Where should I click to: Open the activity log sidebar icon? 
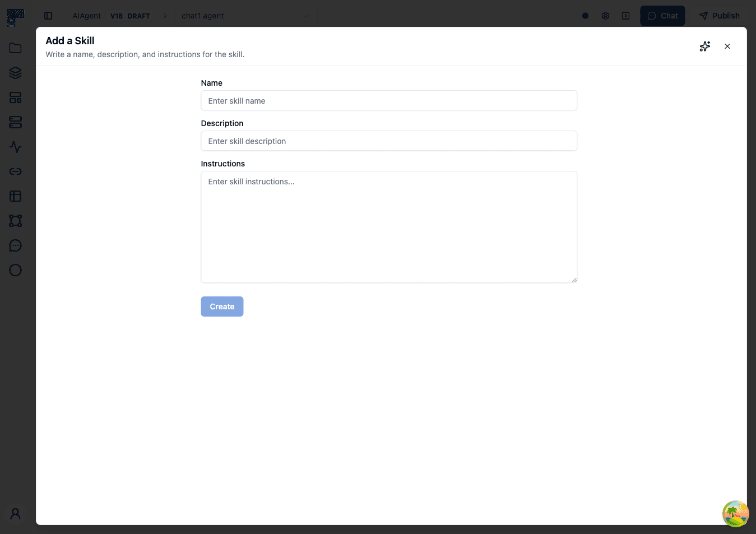click(x=15, y=147)
